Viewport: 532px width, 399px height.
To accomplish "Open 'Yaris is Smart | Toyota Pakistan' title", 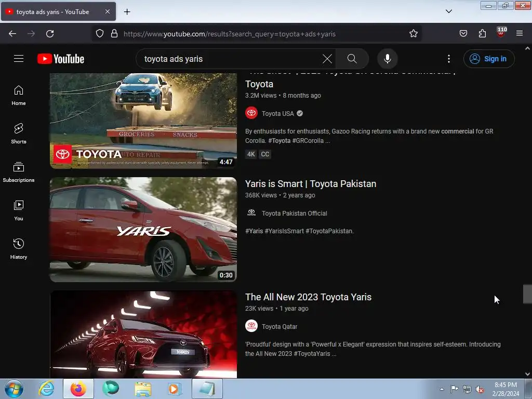I will tap(311, 184).
